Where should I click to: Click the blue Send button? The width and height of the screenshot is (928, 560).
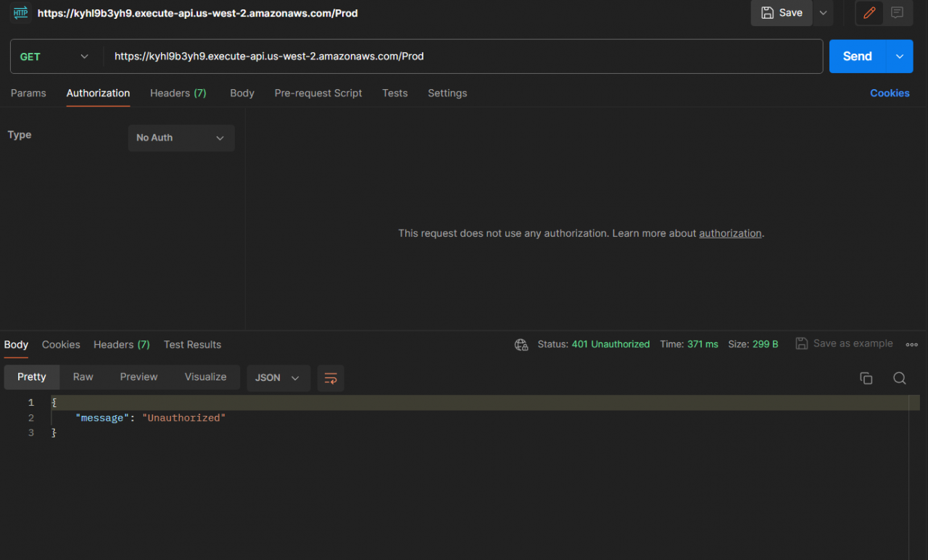(x=857, y=57)
